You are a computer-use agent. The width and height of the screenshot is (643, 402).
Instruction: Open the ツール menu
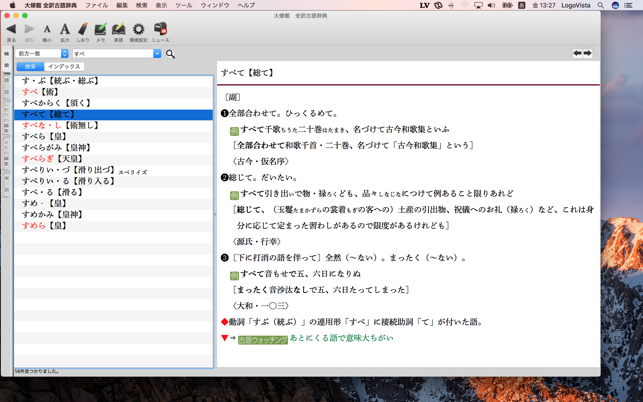(184, 5)
